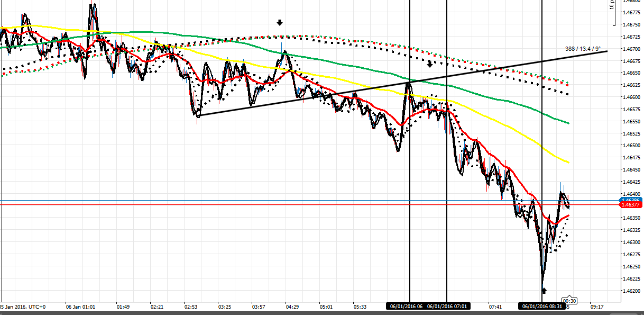Click the 05 Jan 2016, UTC+0 date label
The width and height of the screenshot is (644, 315).
pos(25,307)
